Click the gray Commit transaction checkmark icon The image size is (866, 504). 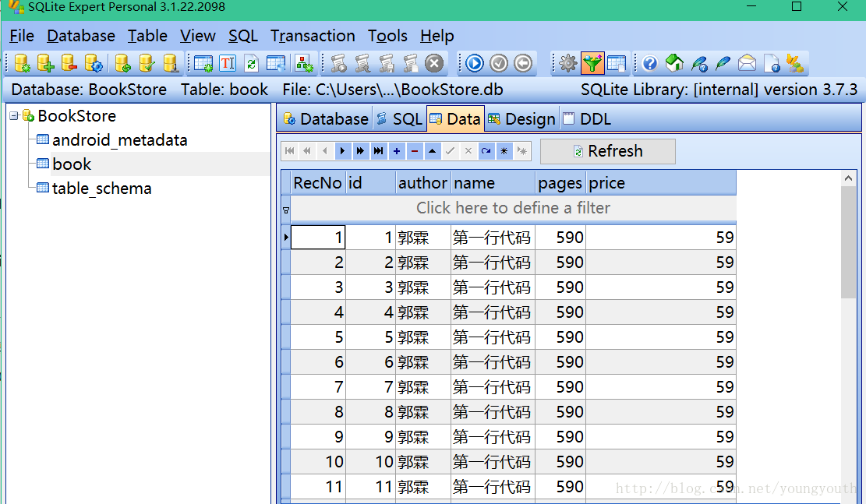pyautogui.click(x=499, y=63)
